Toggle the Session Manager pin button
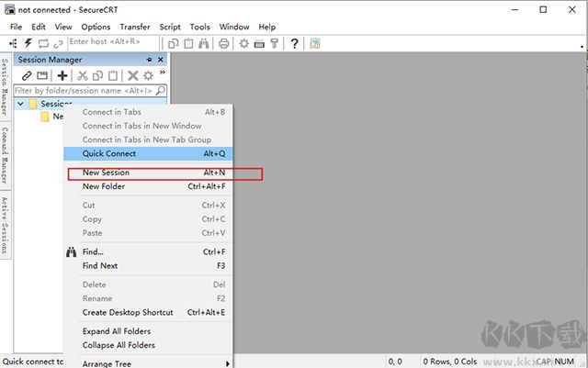This screenshot has height=368, width=588. click(x=149, y=60)
